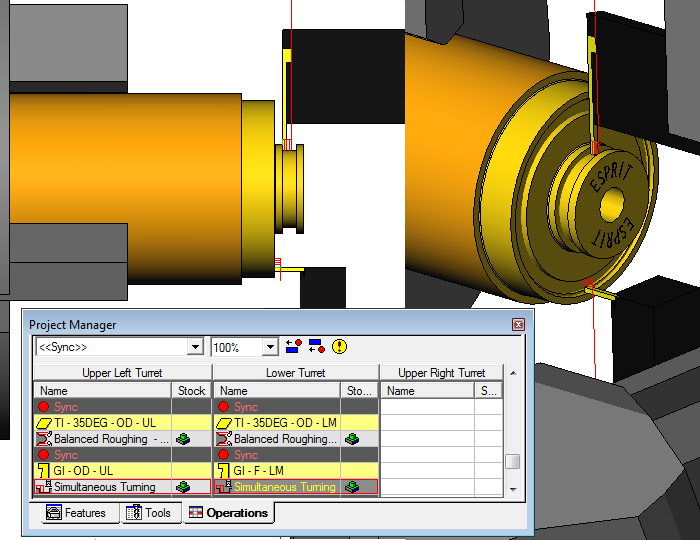Close the Project Manager panel
This screenshot has width=700, height=540.
click(518, 325)
